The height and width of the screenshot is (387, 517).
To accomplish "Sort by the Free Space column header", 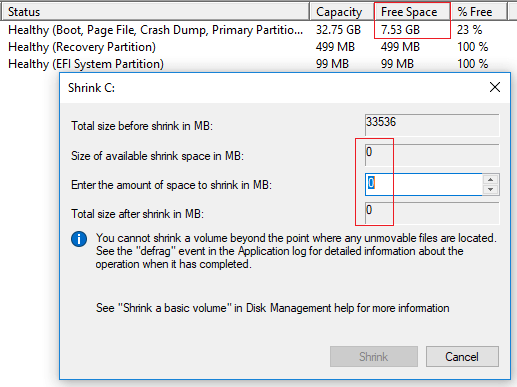I will coord(412,12).
